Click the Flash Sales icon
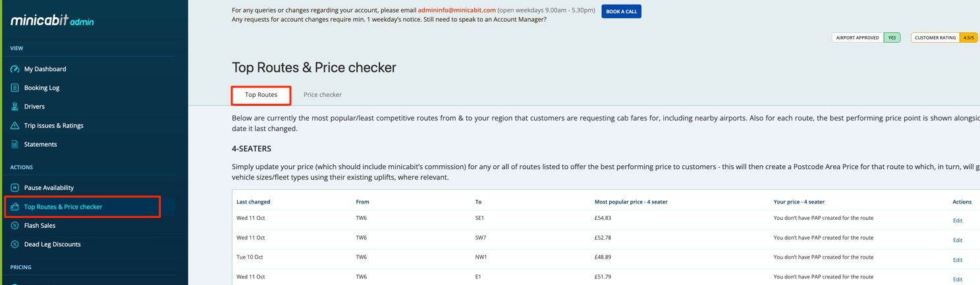Image resolution: width=980 pixels, height=285 pixels. [x=14, y=226]
